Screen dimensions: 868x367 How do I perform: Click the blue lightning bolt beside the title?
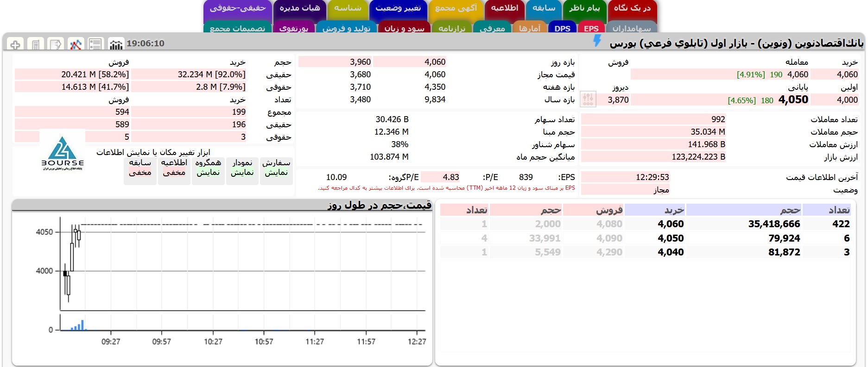tap(597, 41)
